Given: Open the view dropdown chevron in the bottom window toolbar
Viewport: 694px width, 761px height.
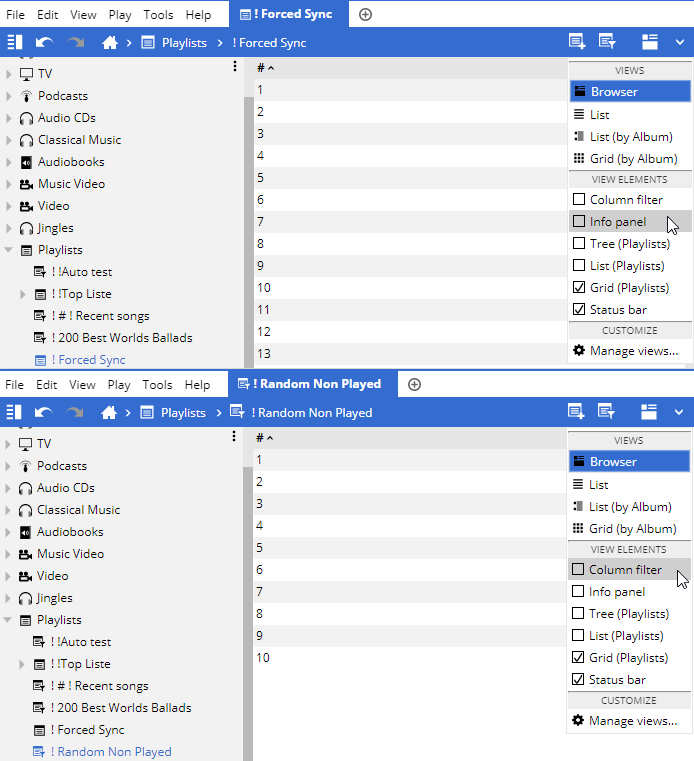Looking at the screenshot, I should point(679,412).
